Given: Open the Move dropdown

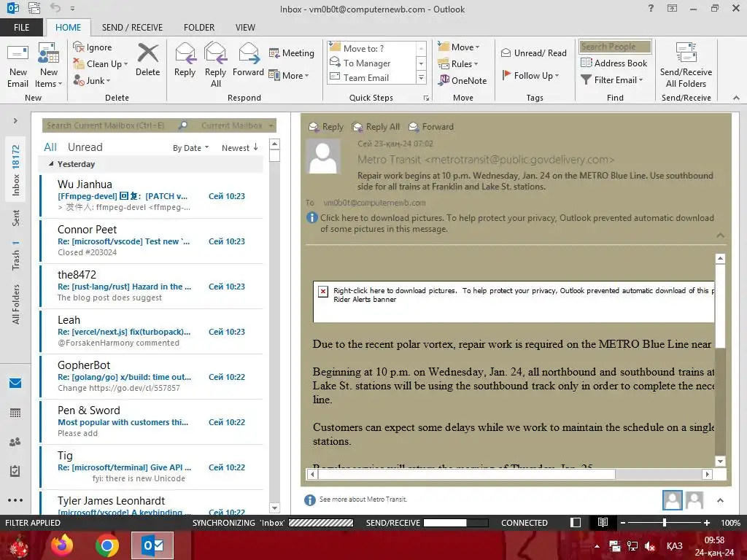Looking at the screenshot, I should click(459, 47).
